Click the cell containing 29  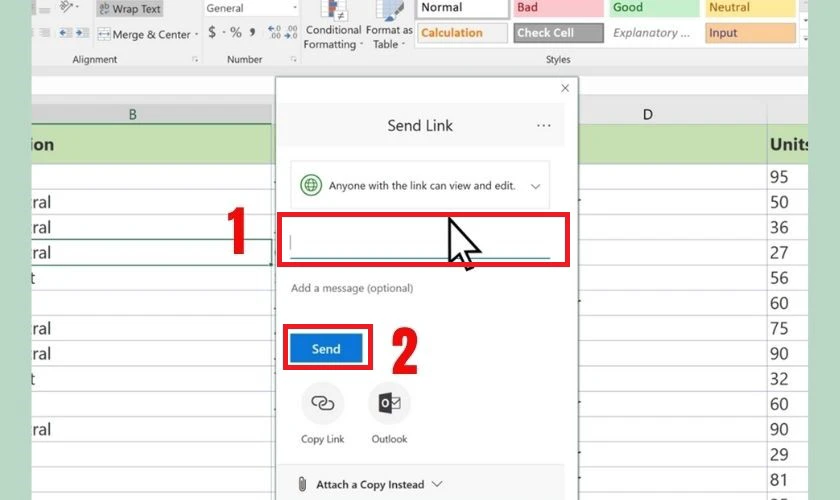788,454
